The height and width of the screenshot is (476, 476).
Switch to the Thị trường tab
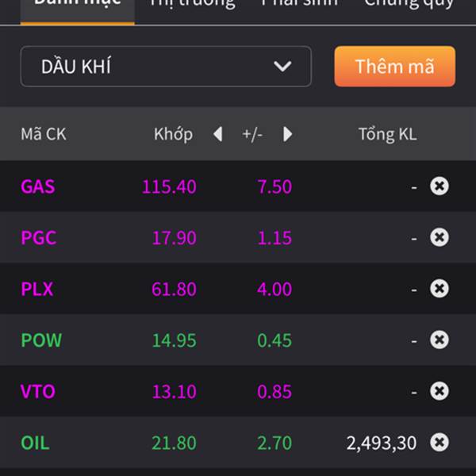tap(192, 4)
